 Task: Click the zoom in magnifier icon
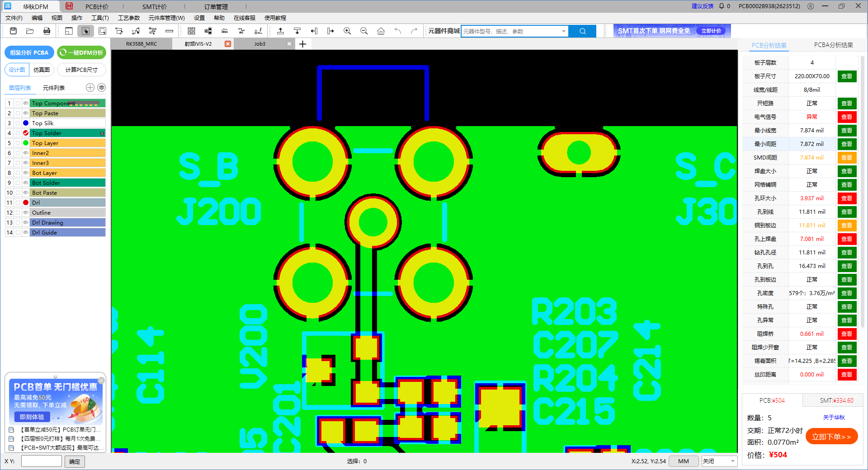347,31
